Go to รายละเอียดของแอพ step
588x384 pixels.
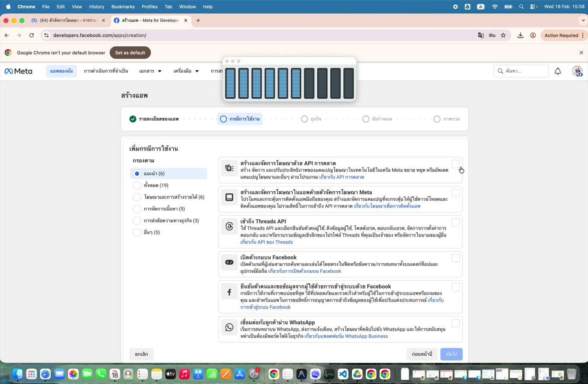pos(154,119)
